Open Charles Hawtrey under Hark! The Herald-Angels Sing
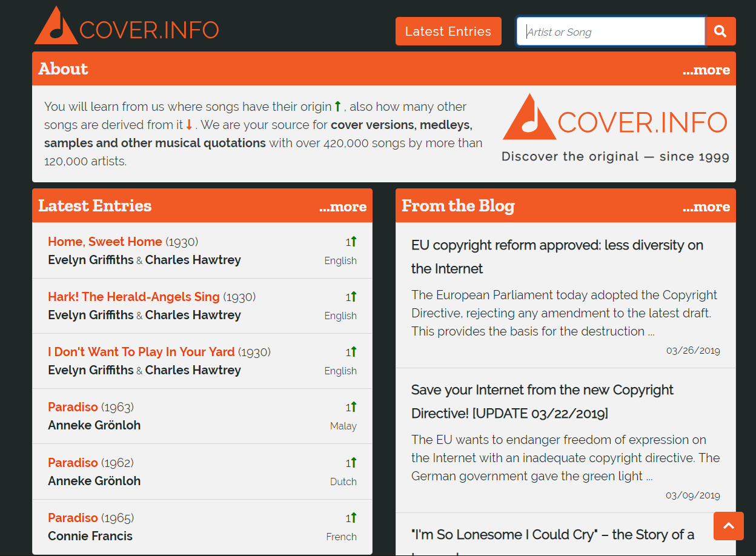Image resolution: width=756 pixels, height=556 pixels. (193, 315)
